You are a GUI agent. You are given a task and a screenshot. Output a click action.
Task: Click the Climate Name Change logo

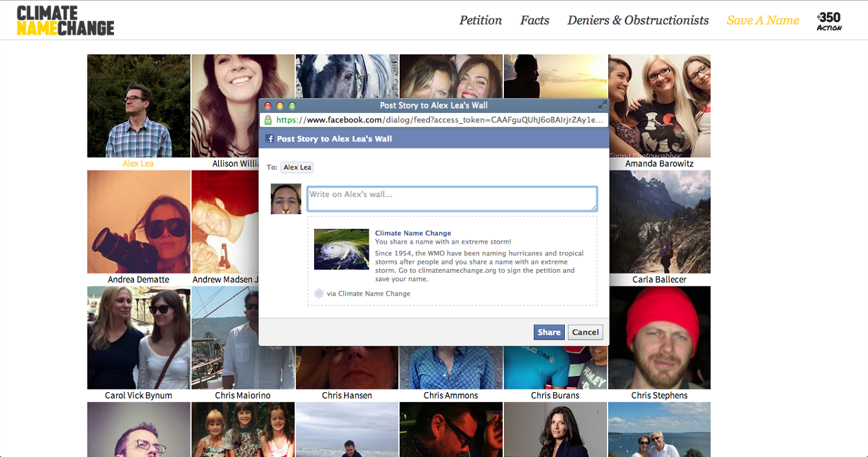pyautogui.click(x=65, y=20)
